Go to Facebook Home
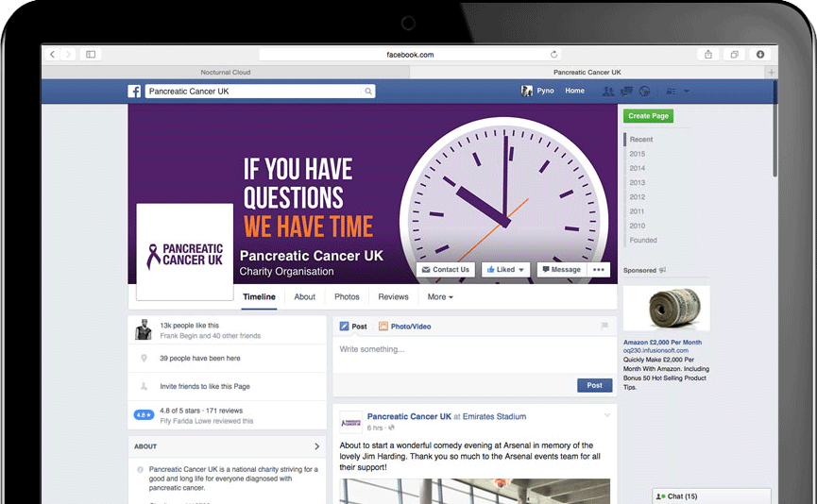Image resolution: width=817 pixels, height=504 pixels. click(x=574, y=91)
